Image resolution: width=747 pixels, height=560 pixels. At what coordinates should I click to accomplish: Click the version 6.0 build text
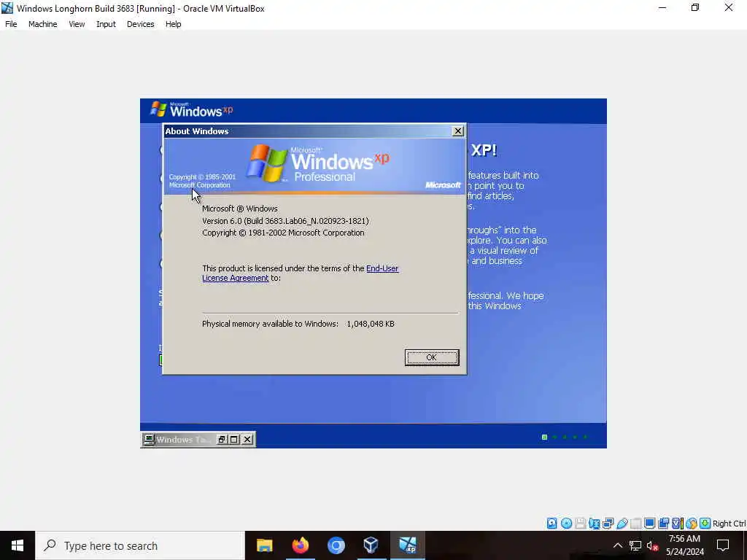click(285, 221)
